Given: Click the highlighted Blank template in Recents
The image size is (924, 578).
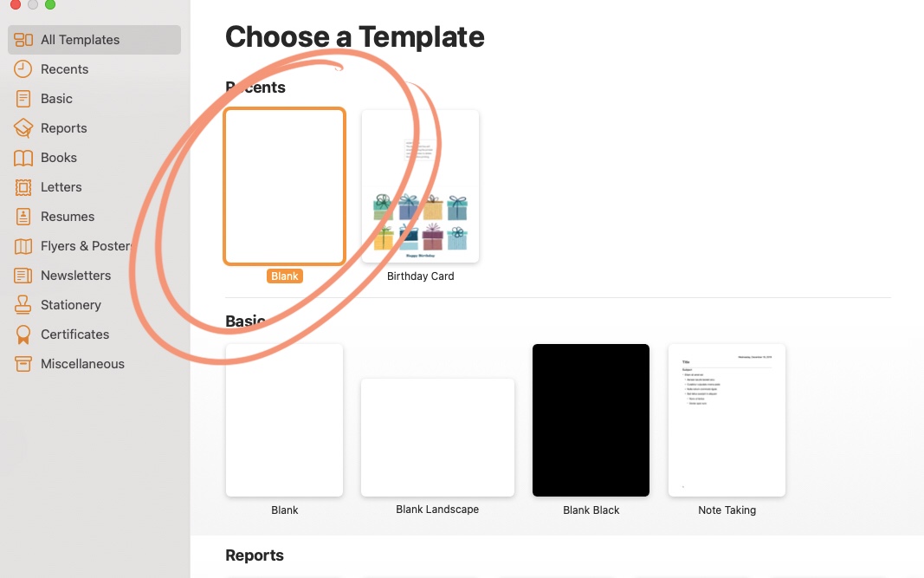Looking at the screenshot, I should coord(284,186).
